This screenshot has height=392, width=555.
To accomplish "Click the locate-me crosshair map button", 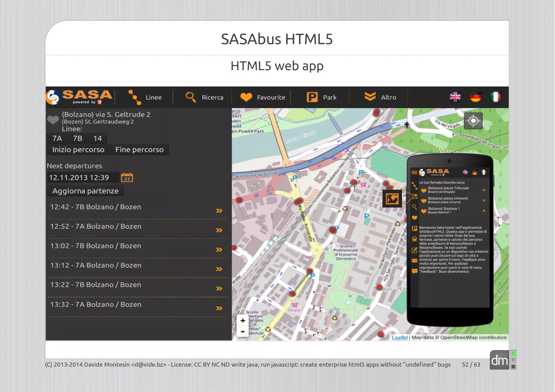I will pyautogui.click(x=473, y=121).
